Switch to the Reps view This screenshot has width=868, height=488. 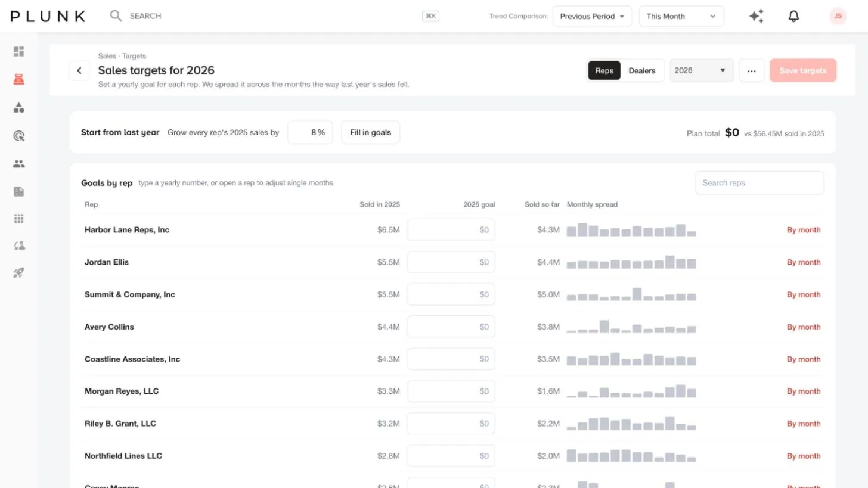point(604,70)
